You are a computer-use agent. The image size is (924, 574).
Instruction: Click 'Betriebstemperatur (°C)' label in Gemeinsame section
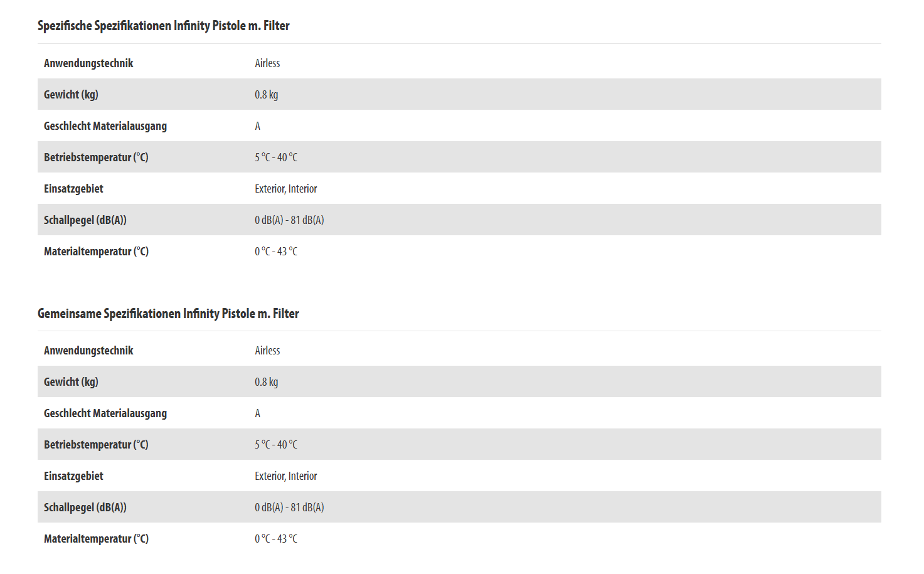[x=96, y=444]
